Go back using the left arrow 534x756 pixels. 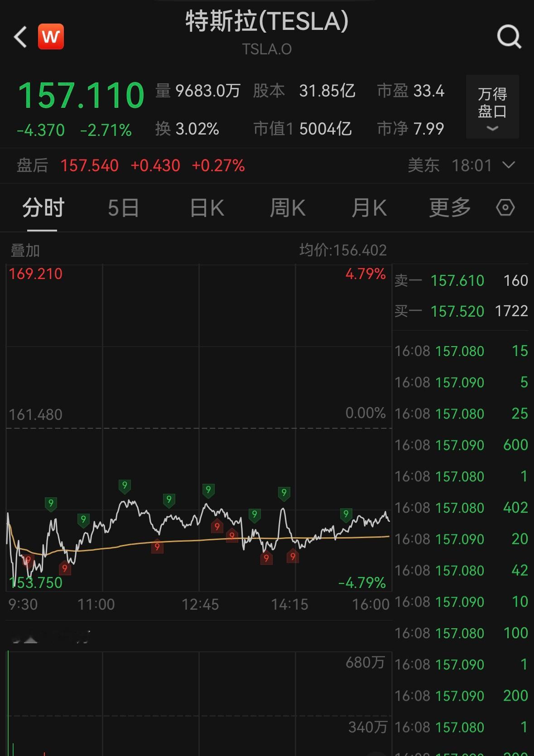pyautogui.click(x=21, y=36)
